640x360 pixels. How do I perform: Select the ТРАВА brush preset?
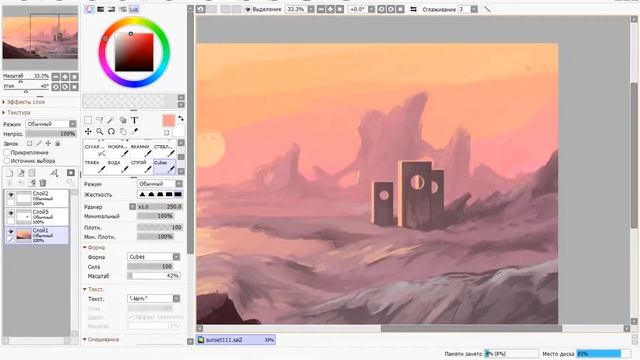[95, 166]
